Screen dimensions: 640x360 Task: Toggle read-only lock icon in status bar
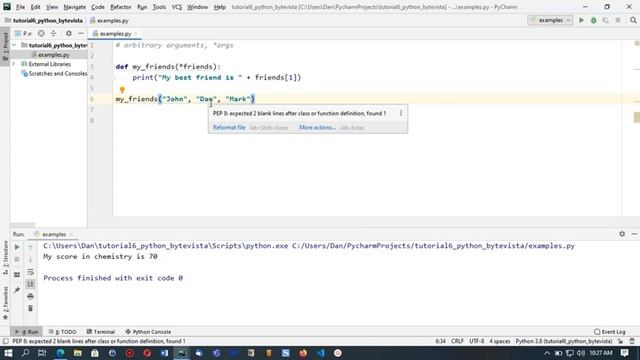tap(620, 341)
